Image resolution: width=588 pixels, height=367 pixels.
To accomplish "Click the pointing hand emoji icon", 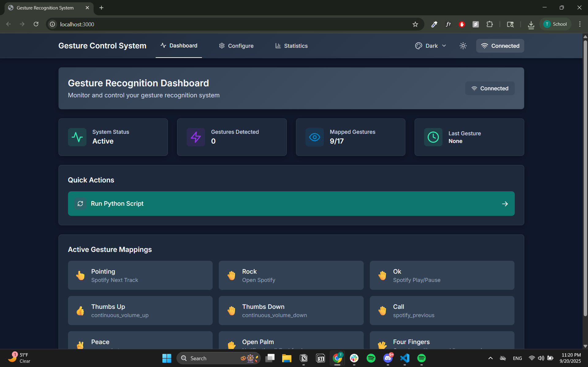I will click(80, 275).
